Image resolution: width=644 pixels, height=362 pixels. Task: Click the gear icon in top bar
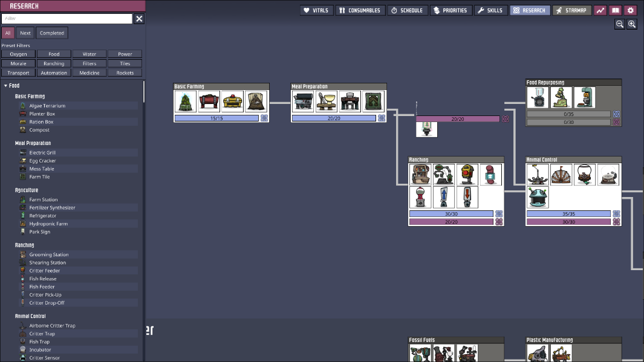(631, 10)
